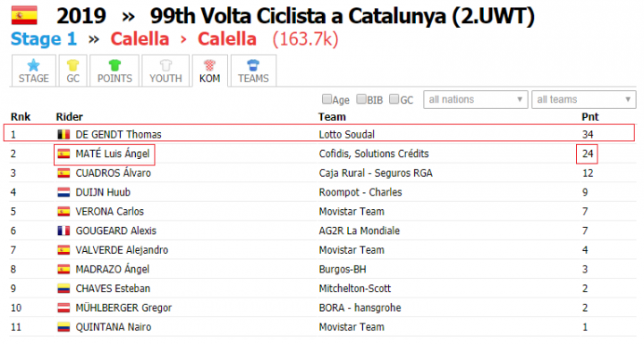Click the Spanish flag beside the race title
644x344 pixels.
pyautogui.click(x=24, y=15)
